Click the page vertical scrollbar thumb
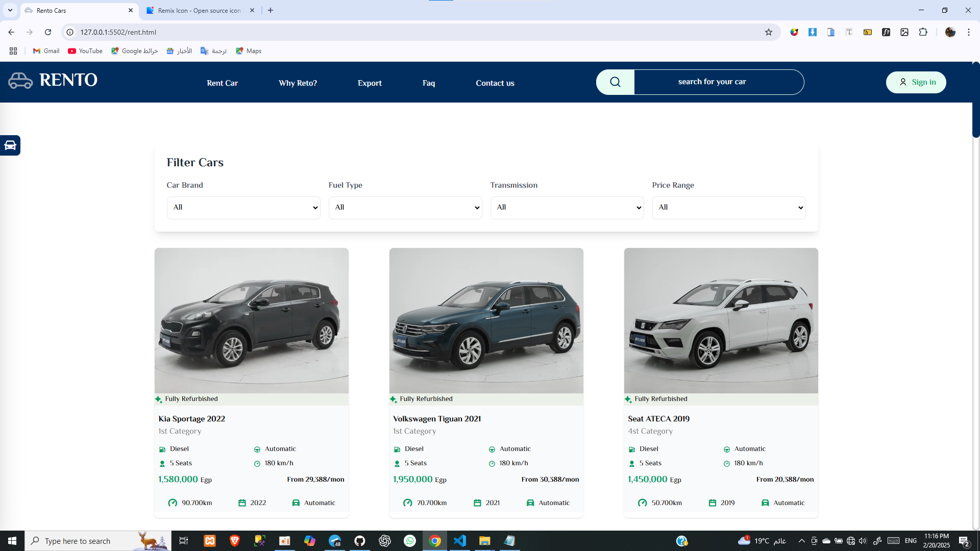Image resolution: width=980 pixels, height=551 pixels. [976, 100]
